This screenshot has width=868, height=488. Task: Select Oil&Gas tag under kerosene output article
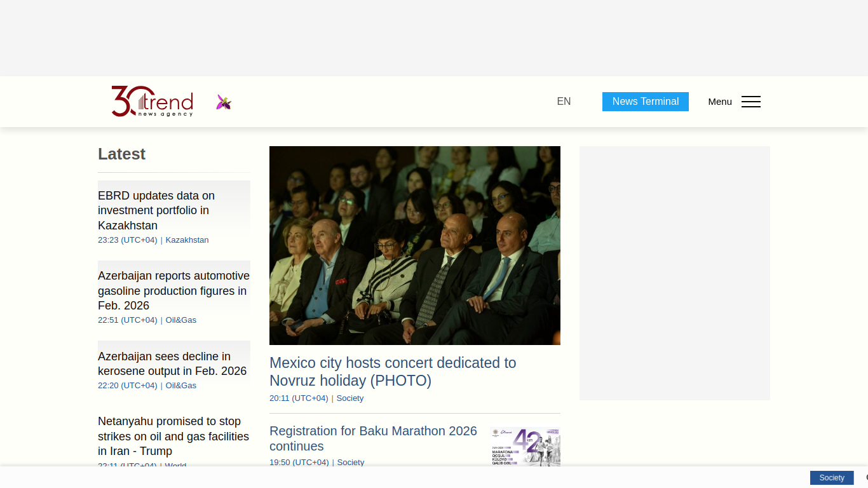pyautogui.click(x=181, y=386)
